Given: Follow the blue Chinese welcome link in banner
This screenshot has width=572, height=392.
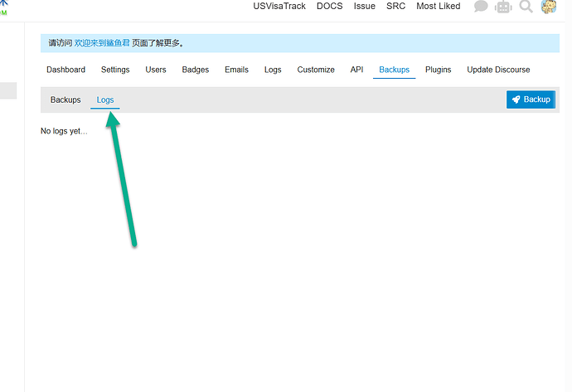Looking at the screenshot, I should tap(102, 43).
